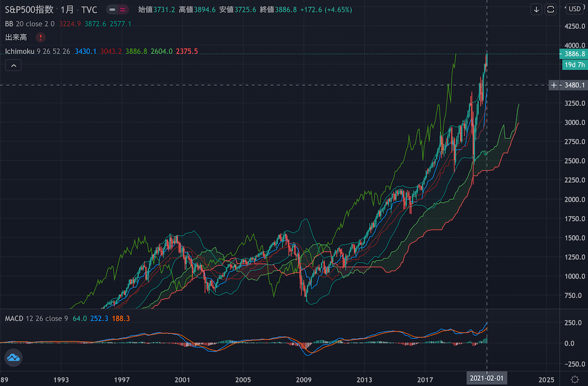
Task: Click 2009 on the time axis
Action: (x=304, y=380)
